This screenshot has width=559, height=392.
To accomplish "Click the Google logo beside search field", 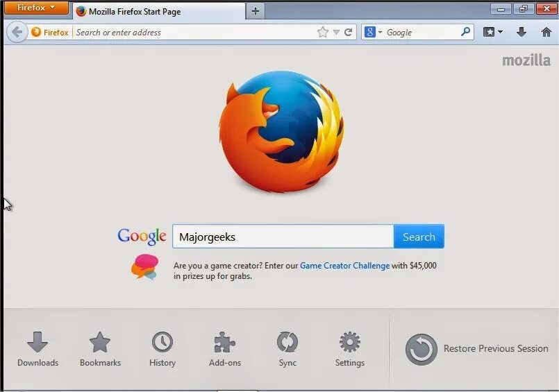I will click(x=142, y=237).
